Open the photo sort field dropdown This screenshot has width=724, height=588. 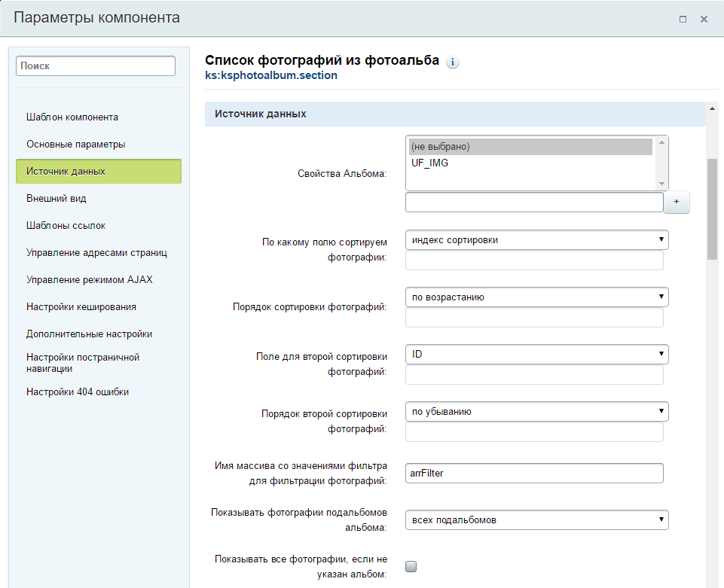click(x=537, y=239)
